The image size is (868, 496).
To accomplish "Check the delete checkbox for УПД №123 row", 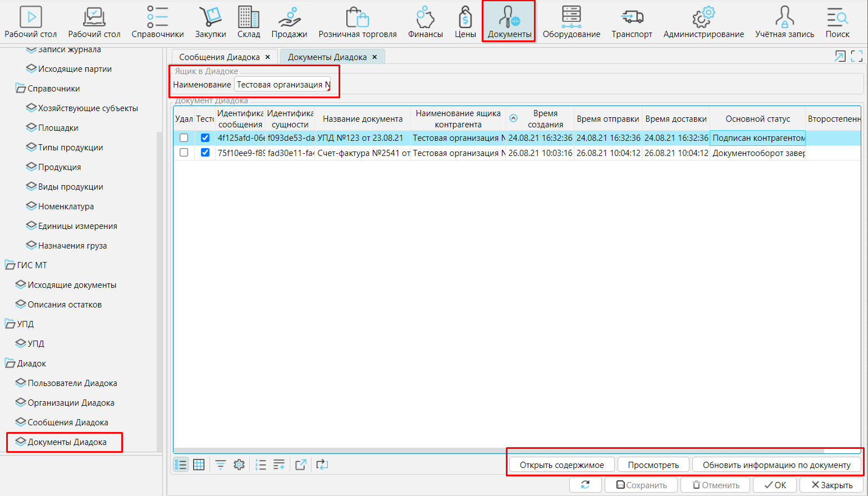I will [x=184, y=138].
